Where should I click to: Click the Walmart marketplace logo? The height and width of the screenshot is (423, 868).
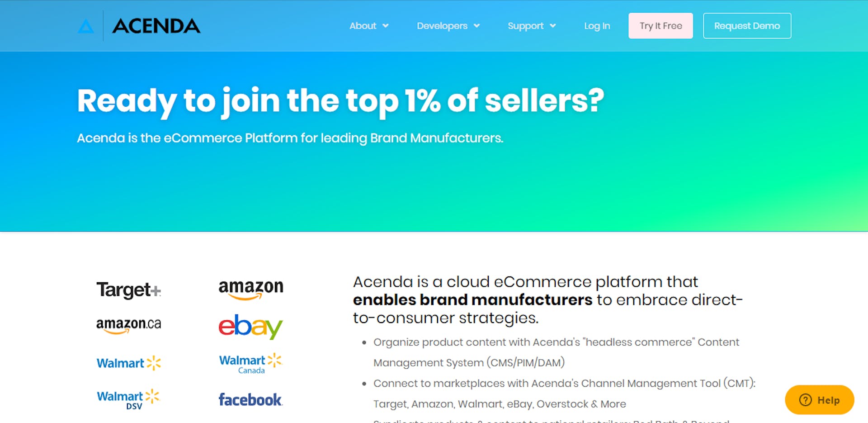coord(128,362)
